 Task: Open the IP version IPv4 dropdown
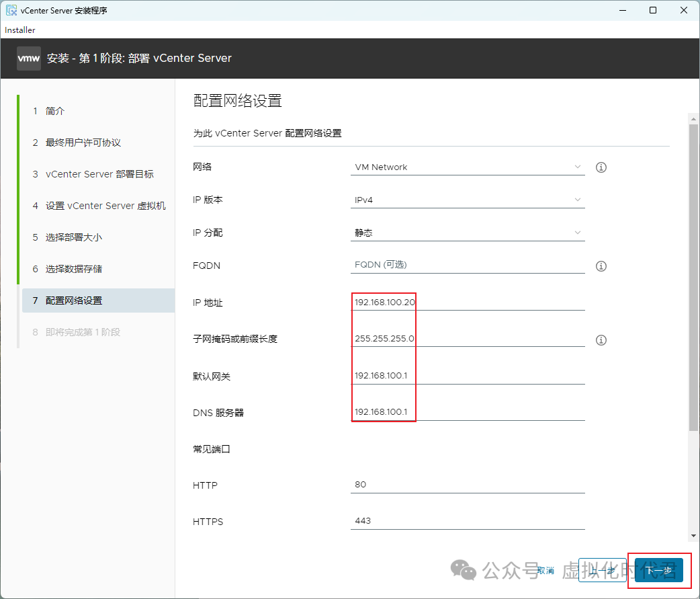click(468, 200)
